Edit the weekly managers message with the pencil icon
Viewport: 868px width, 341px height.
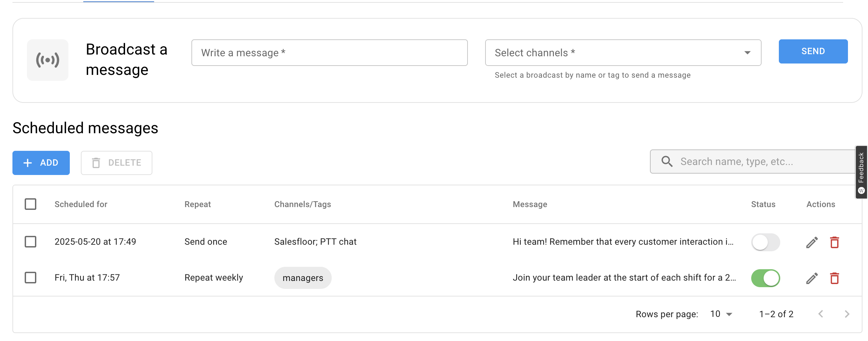click(x=811, y=278)
